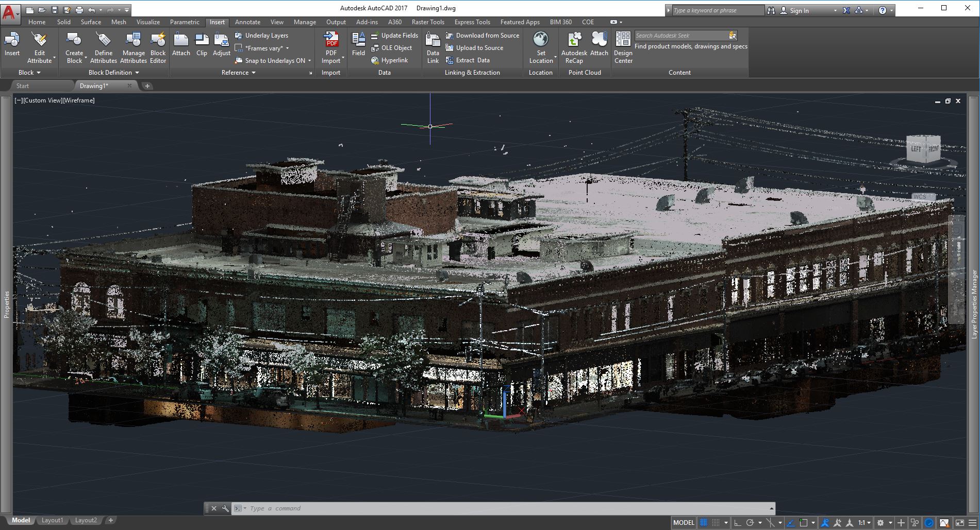This screenshot has width=980, height=530.
Task: Open the annotation scale 1:1 dropdown
Action: pyautogui.click(x=865, y=523)
